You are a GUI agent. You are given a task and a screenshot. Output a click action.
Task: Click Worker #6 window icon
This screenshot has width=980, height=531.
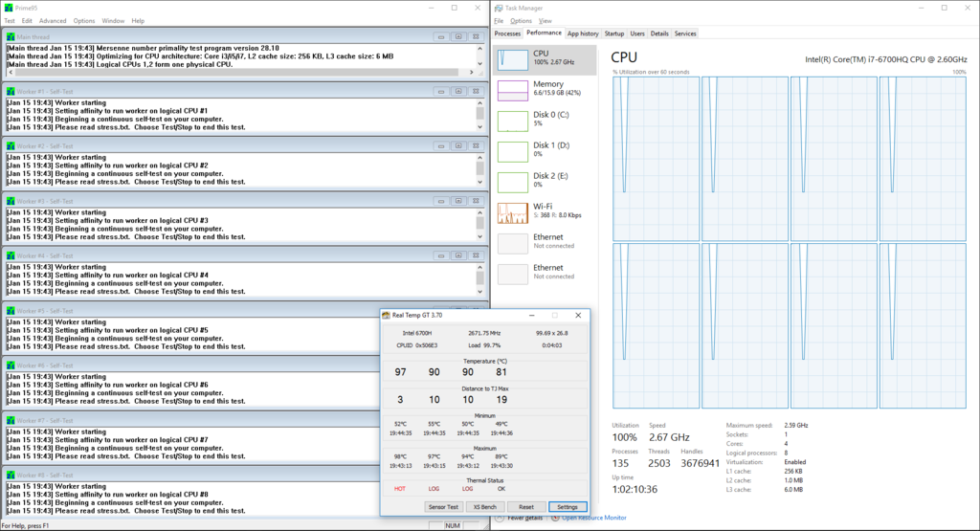click(11, 365)
